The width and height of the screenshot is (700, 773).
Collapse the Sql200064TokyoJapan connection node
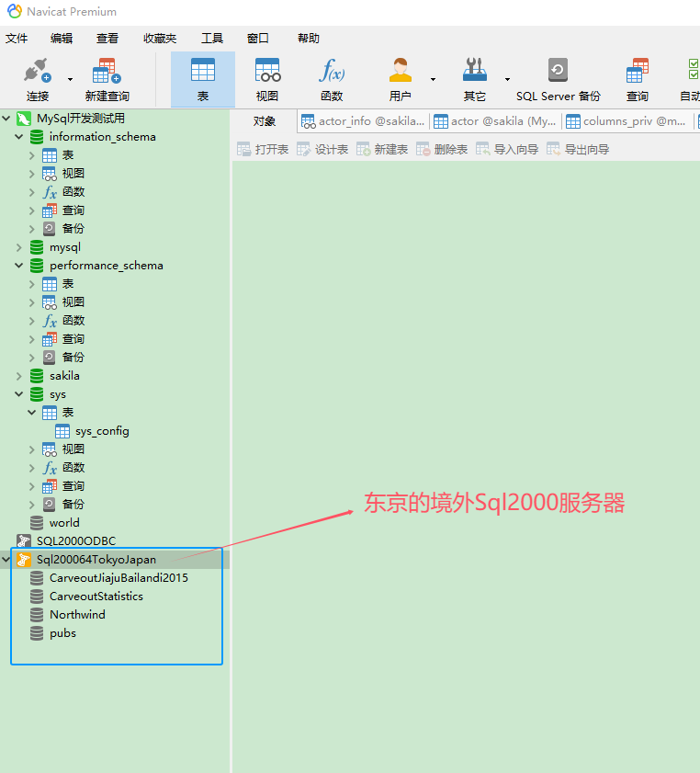[x=6, y=560]
